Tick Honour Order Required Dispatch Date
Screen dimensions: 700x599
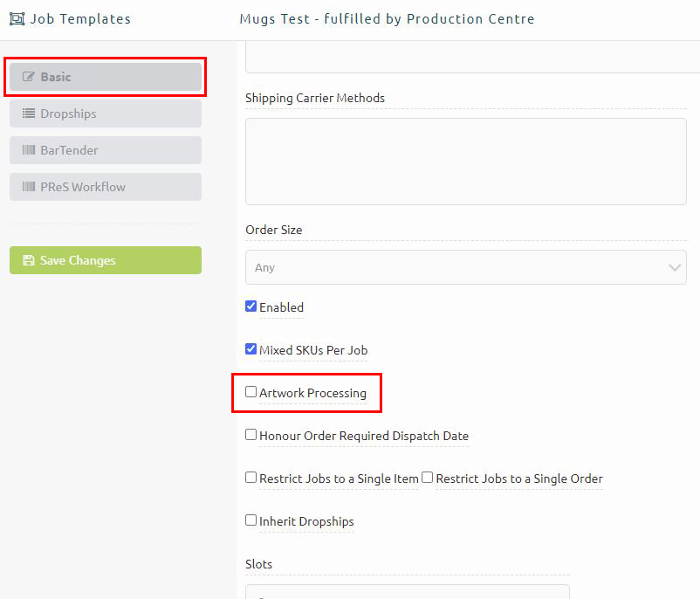tap(251, 435)
